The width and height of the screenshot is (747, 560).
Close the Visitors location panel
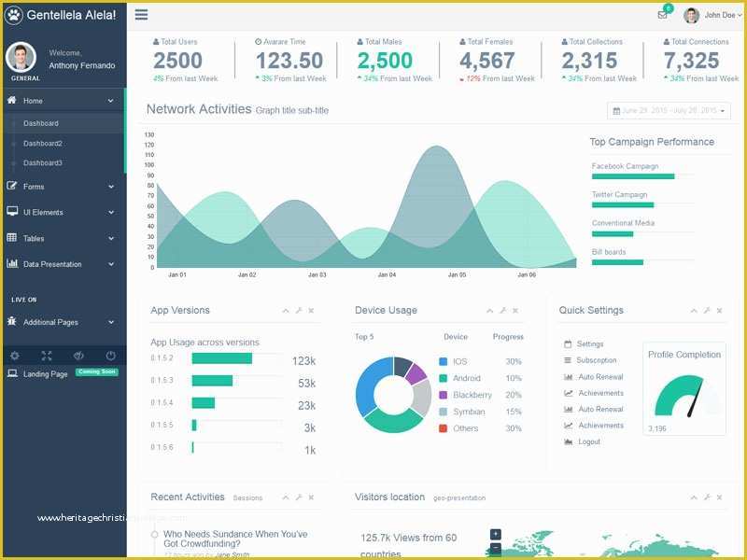click(x=719, y=497)
